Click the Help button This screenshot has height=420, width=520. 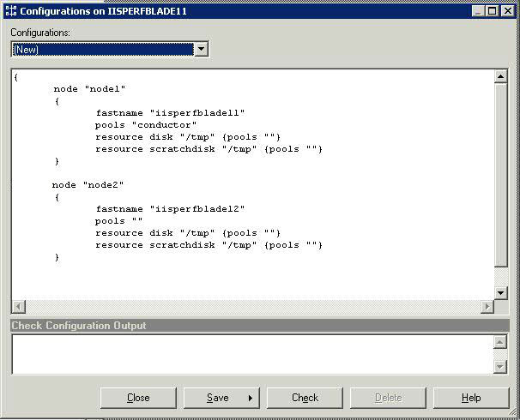[471, 398]
